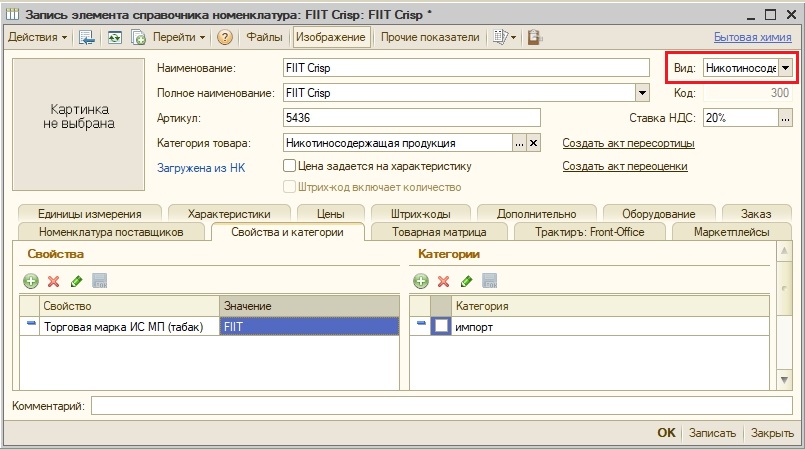Image resolution: width=805 pixels, height=450 pixels.
Task: Click the Изображение toolbar button
Action: pos(331,37)
